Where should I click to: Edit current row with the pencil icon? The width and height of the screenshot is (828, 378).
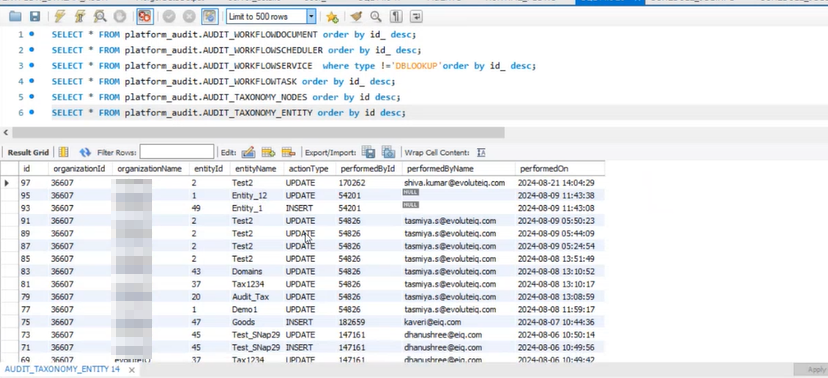(x=248, y=153)
